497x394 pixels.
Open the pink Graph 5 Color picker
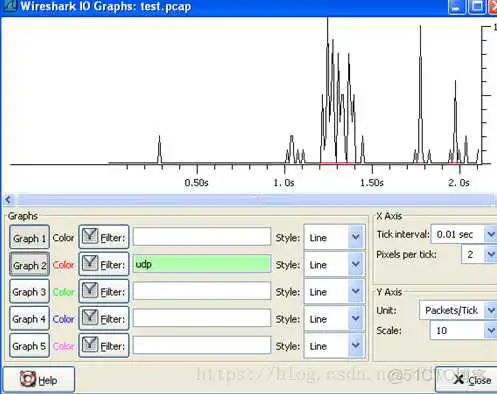(63, 346)
